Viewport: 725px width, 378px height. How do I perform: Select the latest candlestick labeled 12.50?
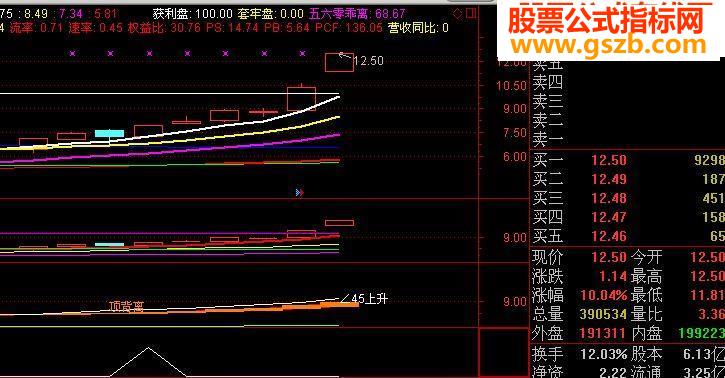click(339, 62)
